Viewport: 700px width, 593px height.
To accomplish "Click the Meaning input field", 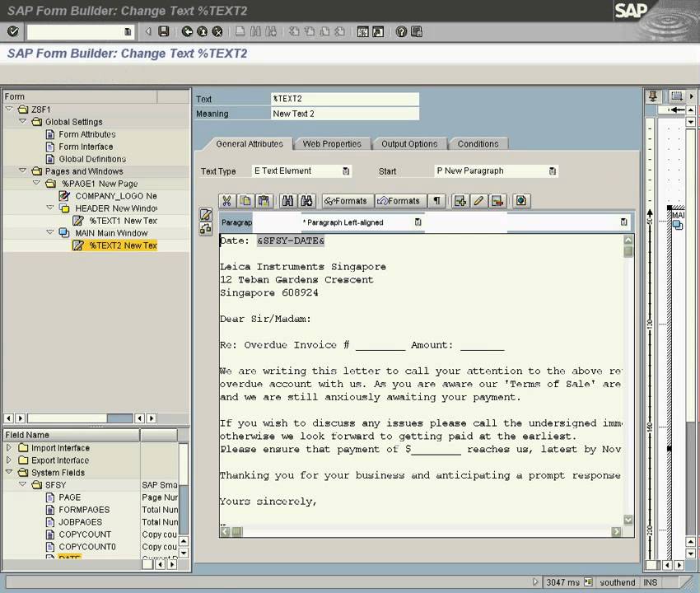I will (x=344, y=114).
